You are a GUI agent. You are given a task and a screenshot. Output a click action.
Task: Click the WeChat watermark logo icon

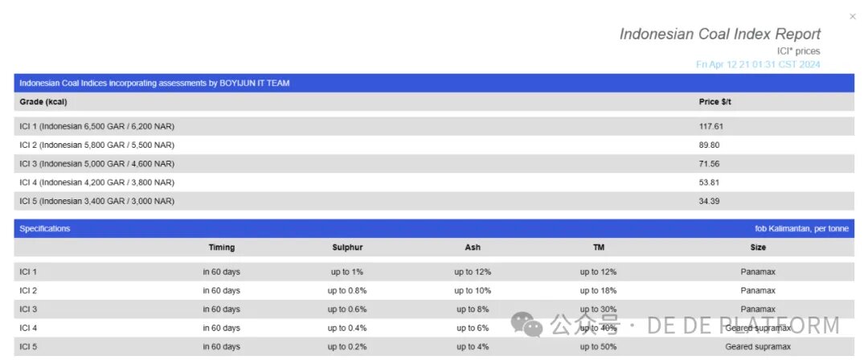[x=526, y=324]
